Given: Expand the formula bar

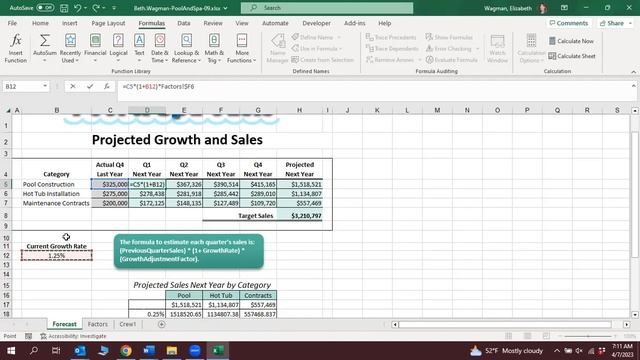Looking at the screenshot, I should [633, 86].
